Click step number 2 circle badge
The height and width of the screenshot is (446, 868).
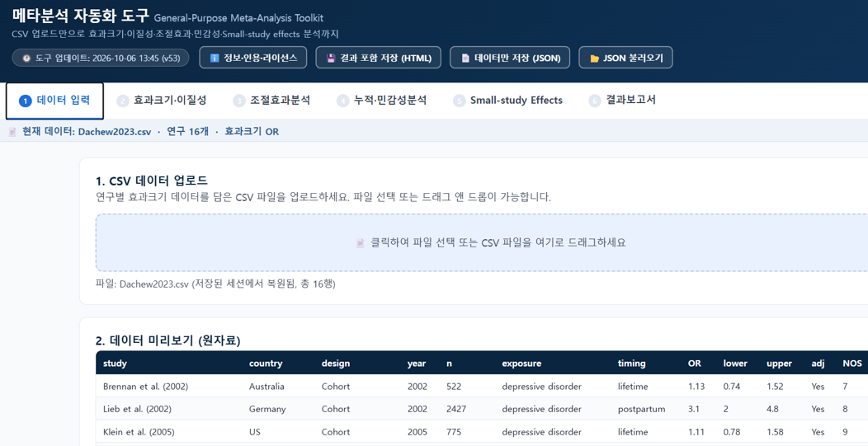point(123,101)
